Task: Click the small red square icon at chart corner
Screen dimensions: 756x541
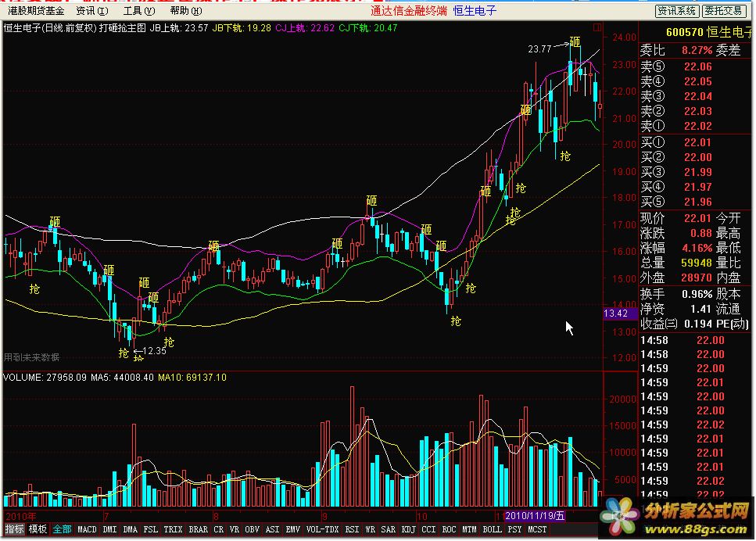Action: (597, 27)
